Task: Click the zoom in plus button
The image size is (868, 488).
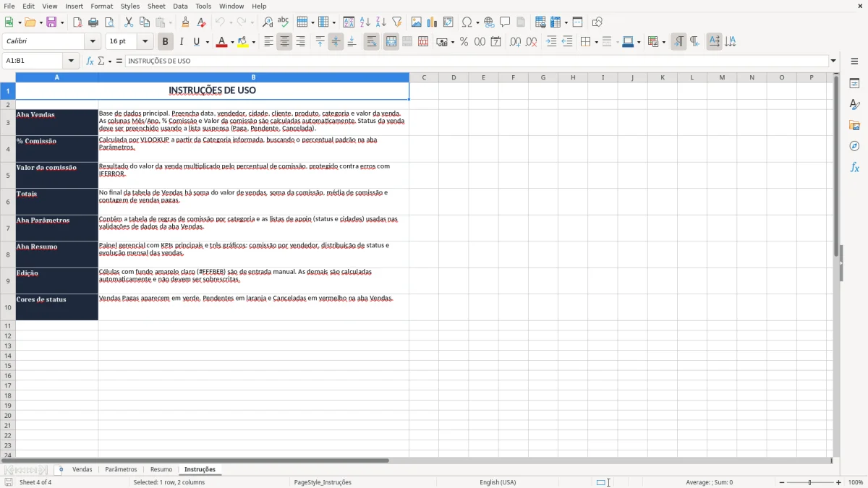Action: point(839,482)
